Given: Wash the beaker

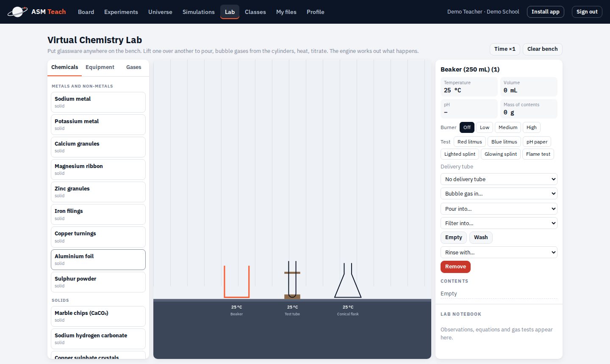Looking at the screenshot, I should coord(481,237).
